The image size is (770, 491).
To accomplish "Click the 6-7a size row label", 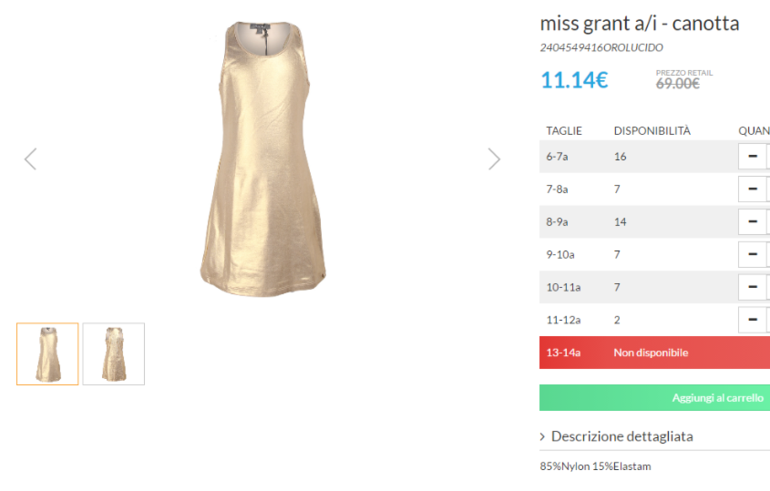I will [x=557, y=157].
